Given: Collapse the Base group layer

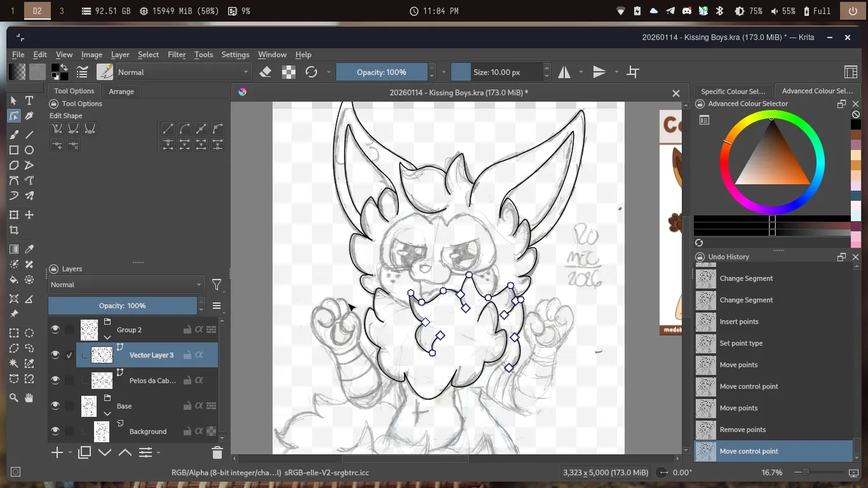Looking at the screenshot, I should pyautogui.click(x=107, y=414).
